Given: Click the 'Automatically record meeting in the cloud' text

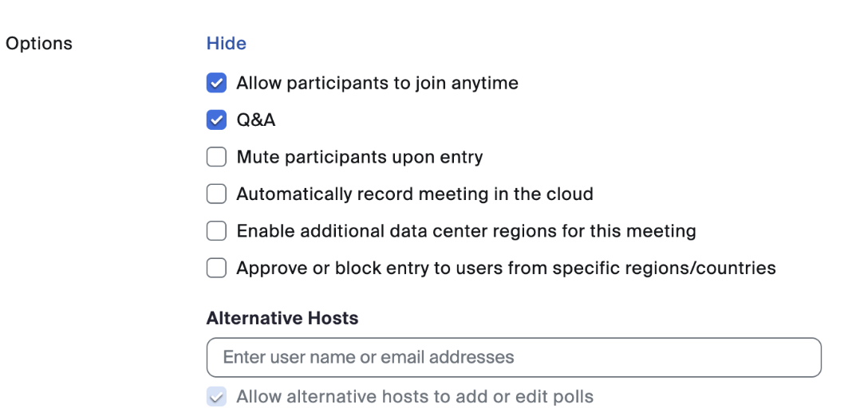Looking at the screenshot, I should tap(415, 194).
